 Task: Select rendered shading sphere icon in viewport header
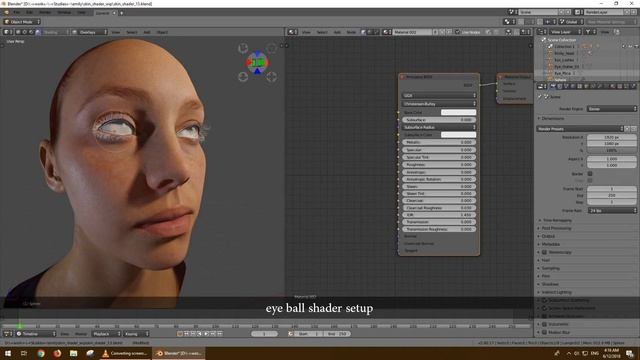pyautogui.click(x=38, y=32)
